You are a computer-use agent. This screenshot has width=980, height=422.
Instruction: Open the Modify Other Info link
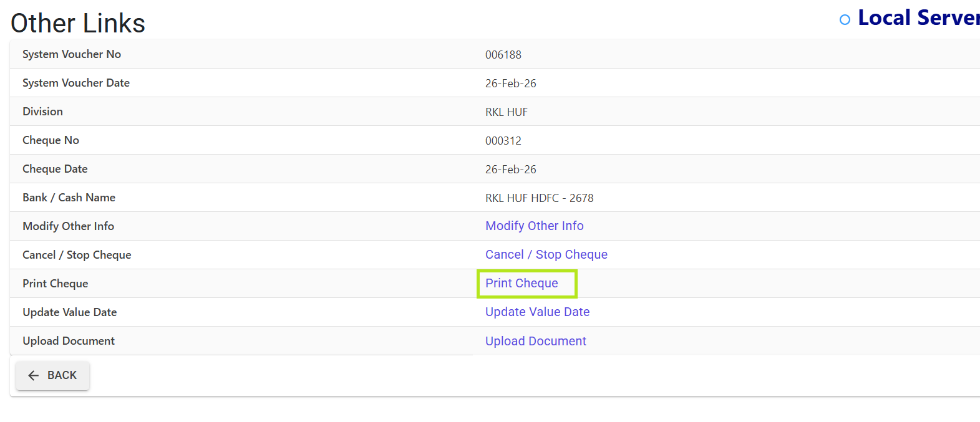tap(535, 226)
